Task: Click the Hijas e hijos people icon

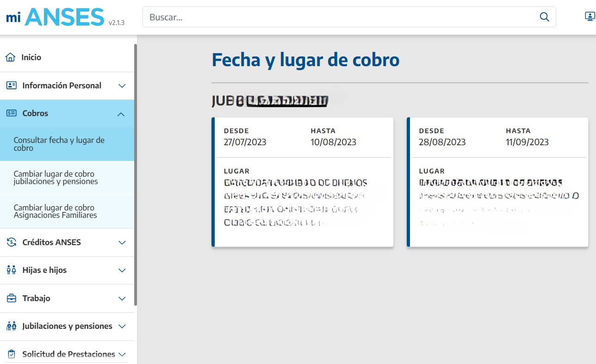Action: [x=12, y=270]
